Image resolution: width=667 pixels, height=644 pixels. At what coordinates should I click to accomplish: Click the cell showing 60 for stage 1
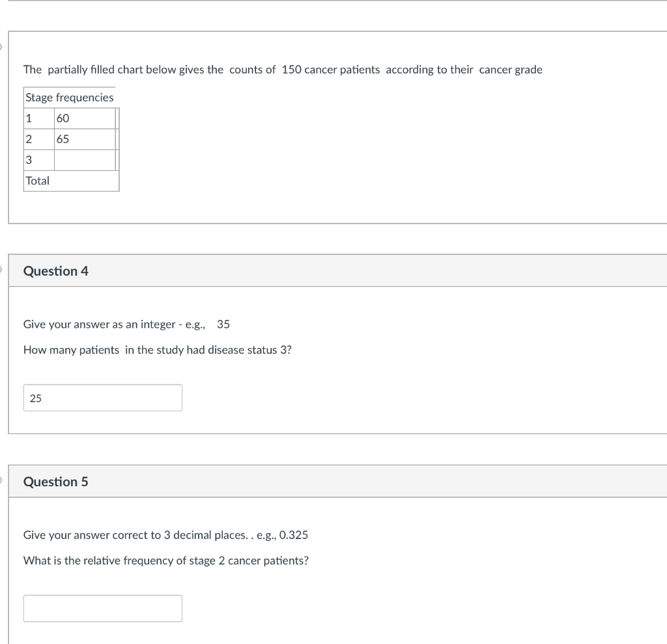(85, 119)
